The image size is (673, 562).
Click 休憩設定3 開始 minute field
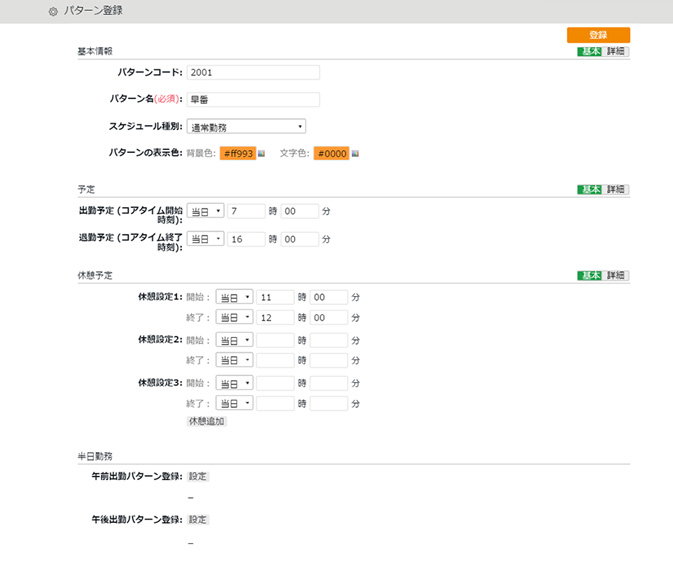329,383
